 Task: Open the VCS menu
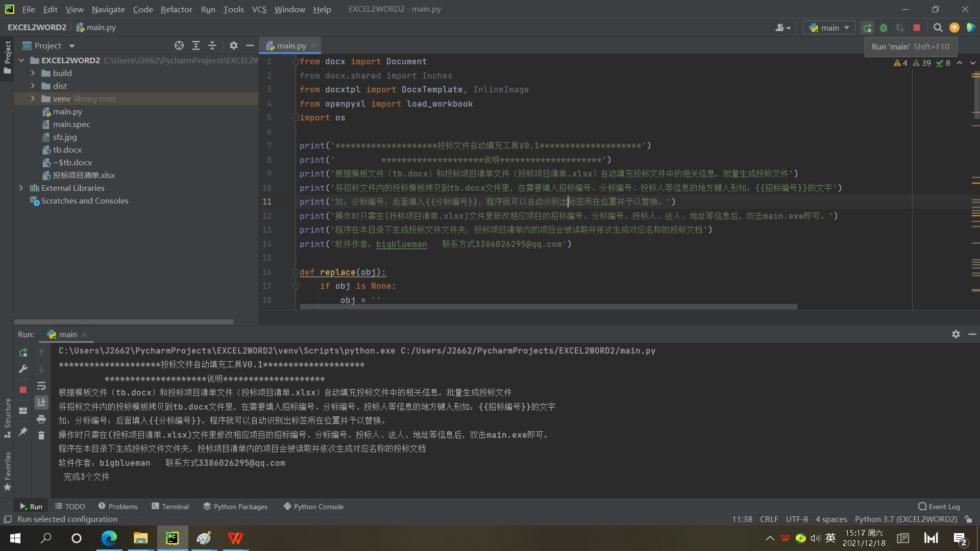tap(259, 9)
